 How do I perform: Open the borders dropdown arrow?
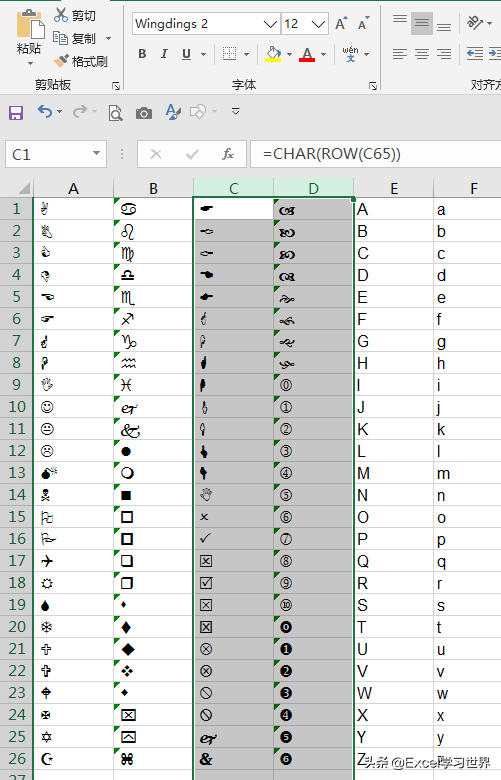point(246,54)
